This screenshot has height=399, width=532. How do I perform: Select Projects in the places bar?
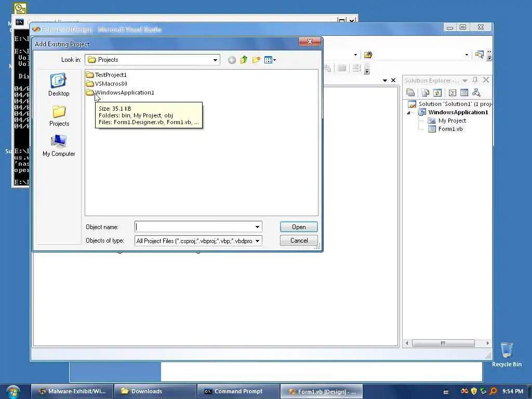59,116
